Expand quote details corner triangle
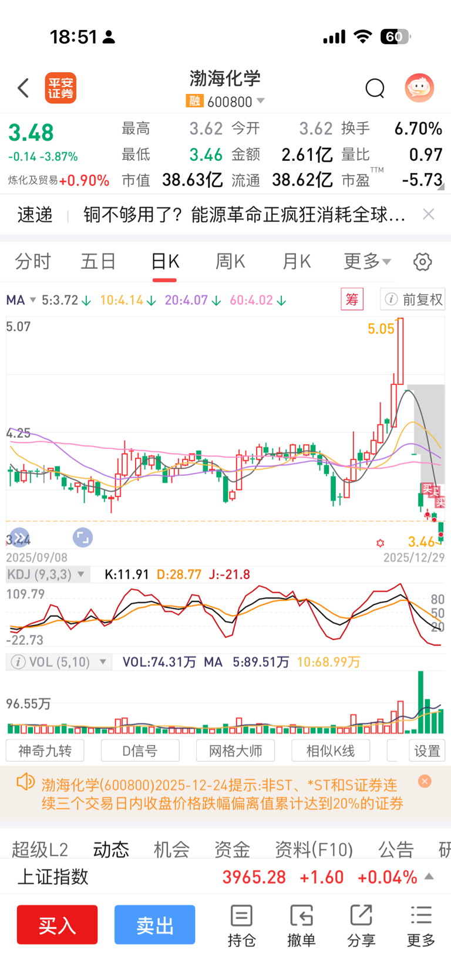 point(440,187)
